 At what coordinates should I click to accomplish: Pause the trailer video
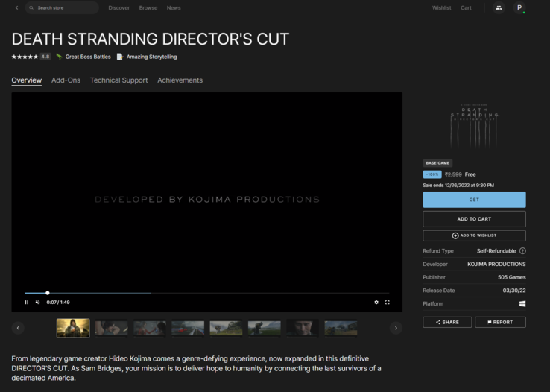tap(27, 303)
